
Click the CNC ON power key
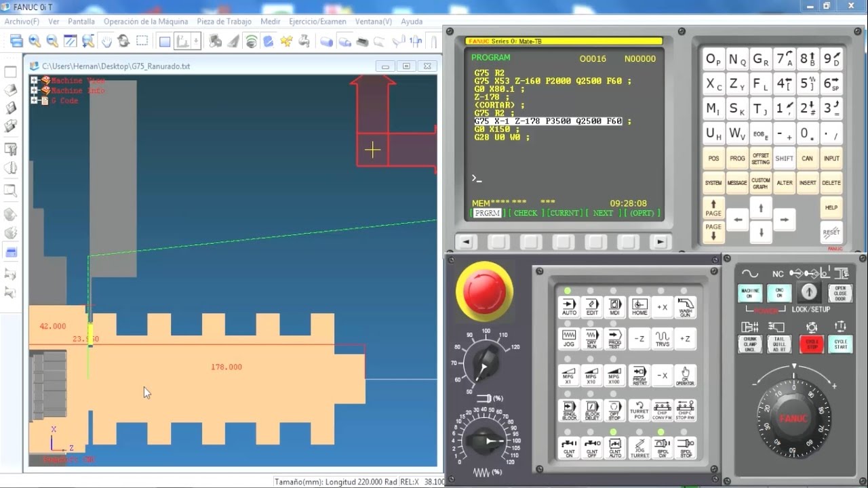(x=779, y=293)
